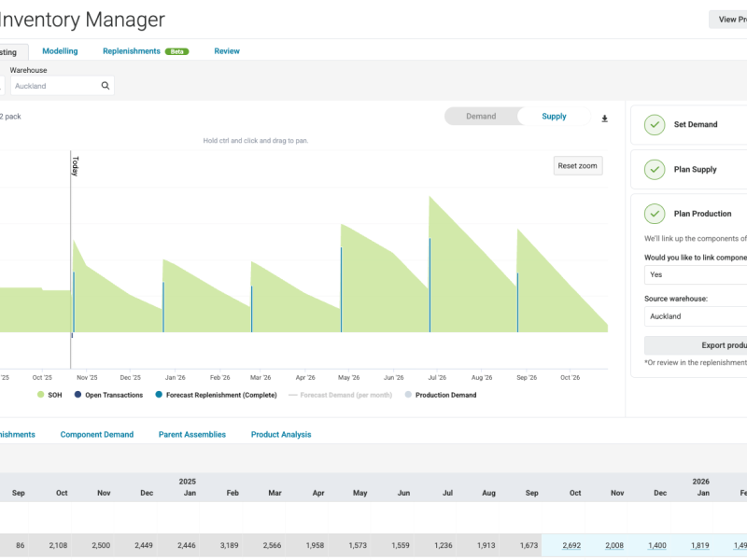Click the Beta badge next to Replenishments

(176, 51)
